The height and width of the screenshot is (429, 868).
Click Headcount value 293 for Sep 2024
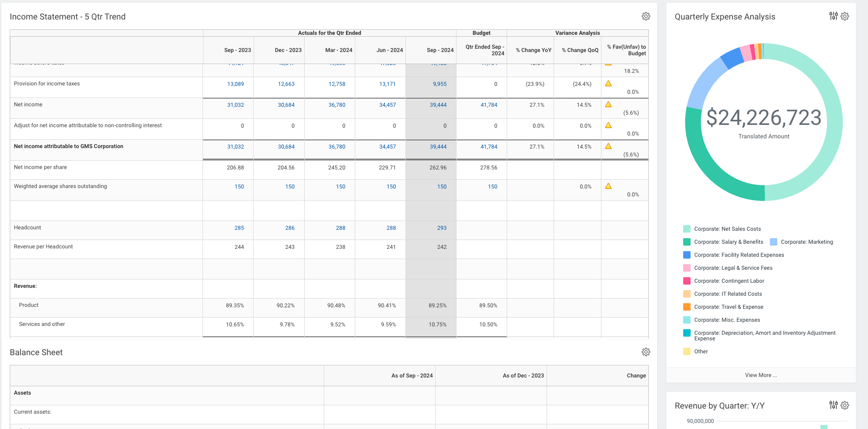[x=442, y=228]
